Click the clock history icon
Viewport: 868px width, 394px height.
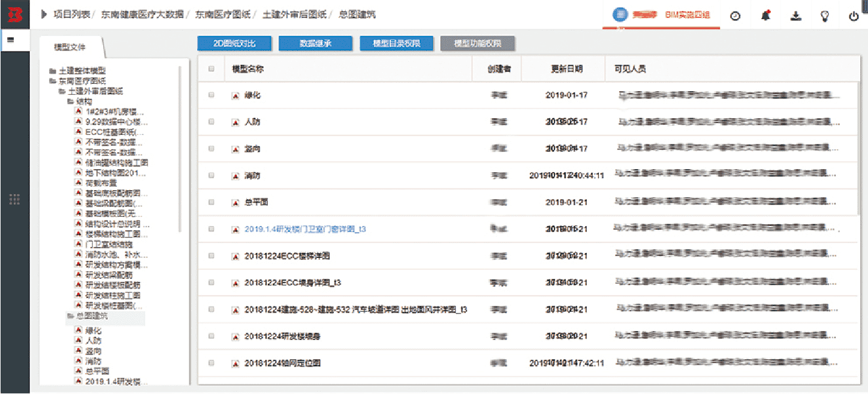click(735, 16)
